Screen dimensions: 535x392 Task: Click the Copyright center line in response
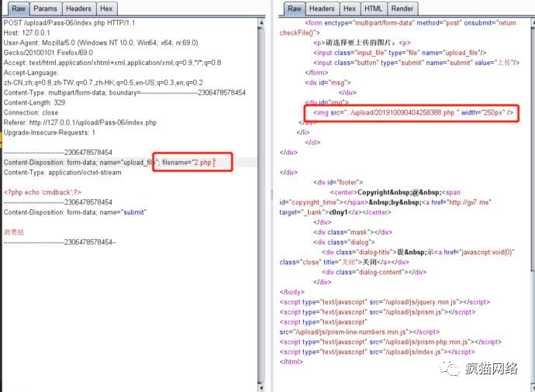point(395,192)
